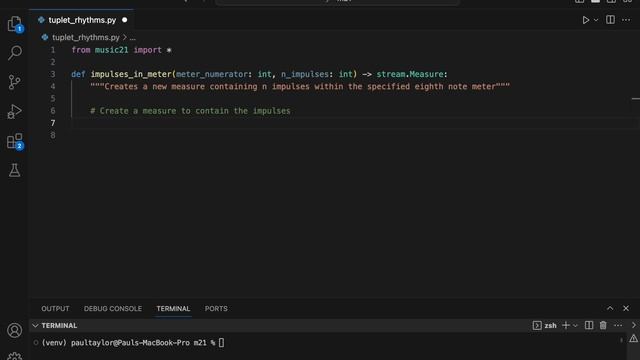The image size is (640, 360).
Task: Maximize the panel with chevron up
Action: pos(610,308)
